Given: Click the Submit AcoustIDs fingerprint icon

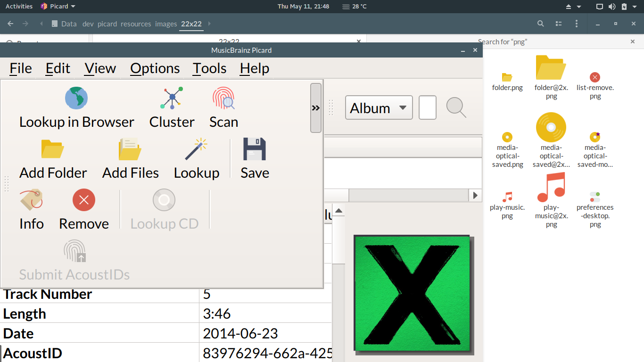Looking at the screenshot, I should [74, 251].
